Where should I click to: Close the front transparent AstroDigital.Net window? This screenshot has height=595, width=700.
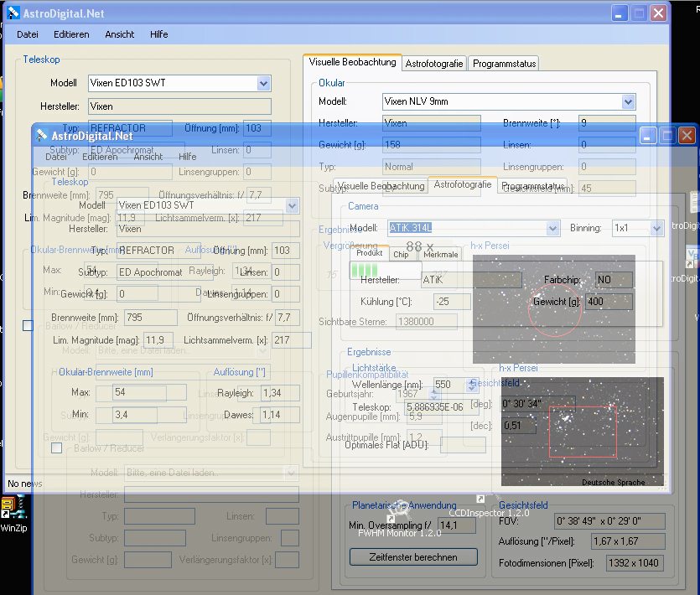[x=687, y=135]
